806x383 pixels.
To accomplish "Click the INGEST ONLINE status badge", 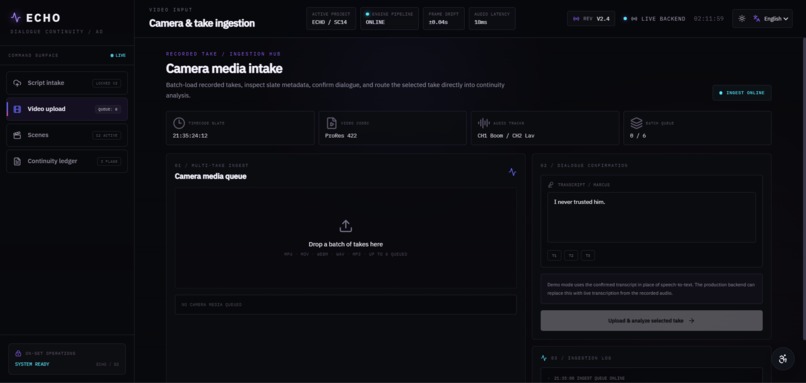I will (742, 93).
